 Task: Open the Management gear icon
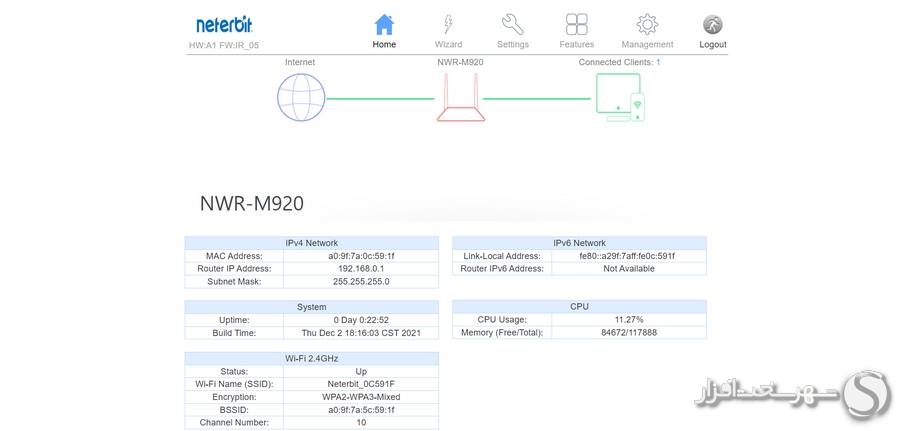pos(647,25)
